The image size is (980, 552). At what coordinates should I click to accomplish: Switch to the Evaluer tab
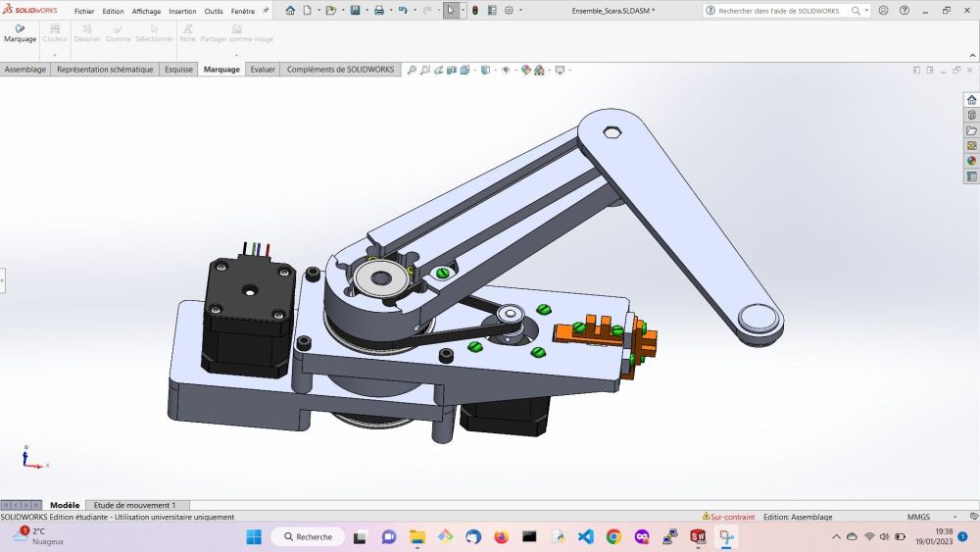263,70
